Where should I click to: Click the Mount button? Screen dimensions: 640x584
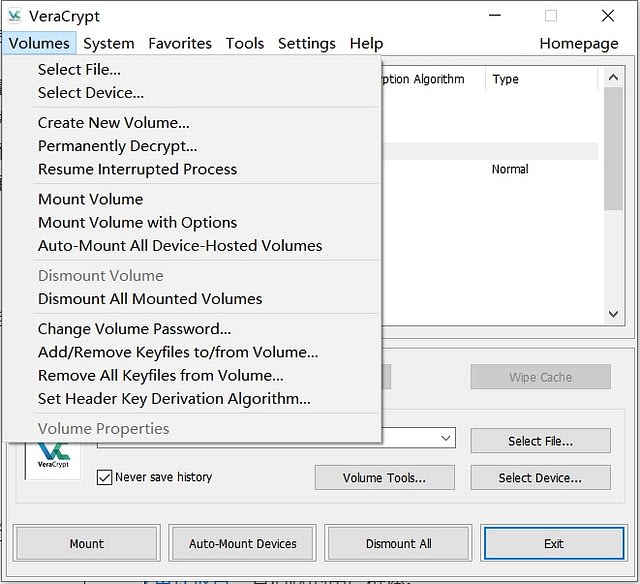[87, 544]
